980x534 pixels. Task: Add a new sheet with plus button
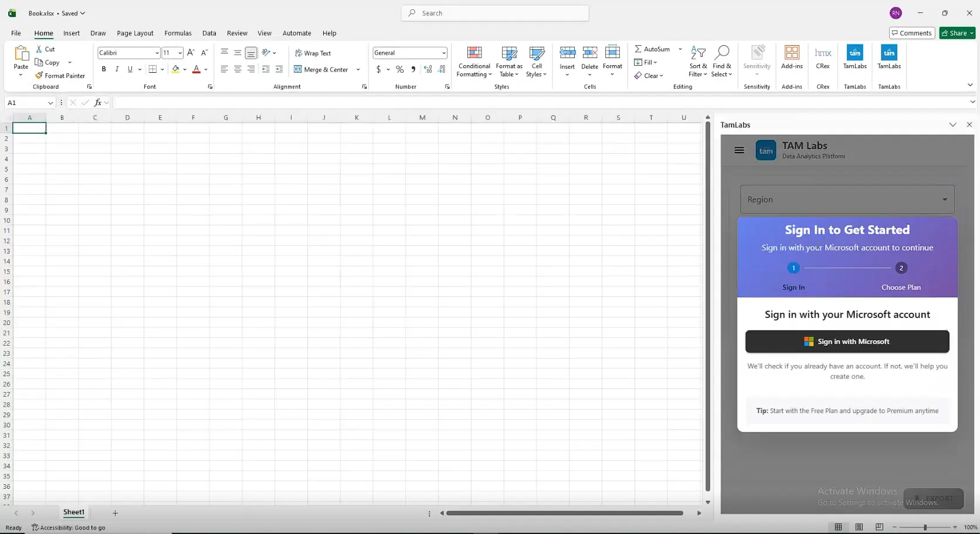coord(115,513)
